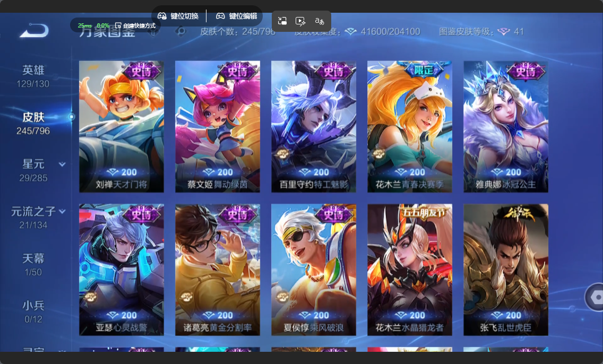Click the 25ms latency indicator
Screen dimensions: 603x364
(84, 26)
